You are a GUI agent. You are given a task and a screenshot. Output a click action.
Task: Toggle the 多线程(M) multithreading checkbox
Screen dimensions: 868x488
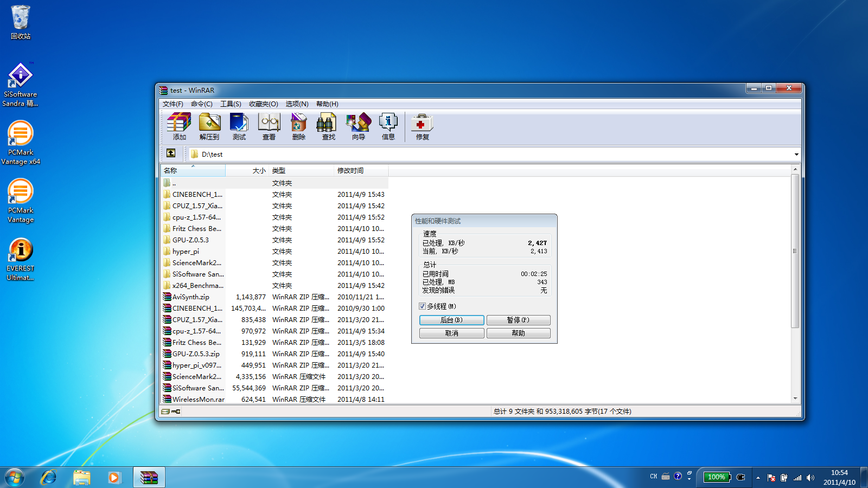pyautogui.click(x=422, y=306)
